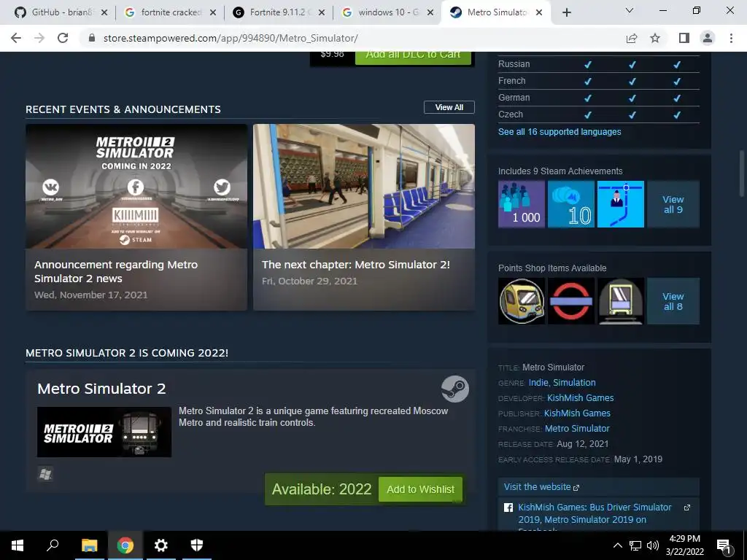Viewport: 747px width, 560px height.
Task: Click Metro Simulator 2 logo thumbnail
Action: pos(104,432)
